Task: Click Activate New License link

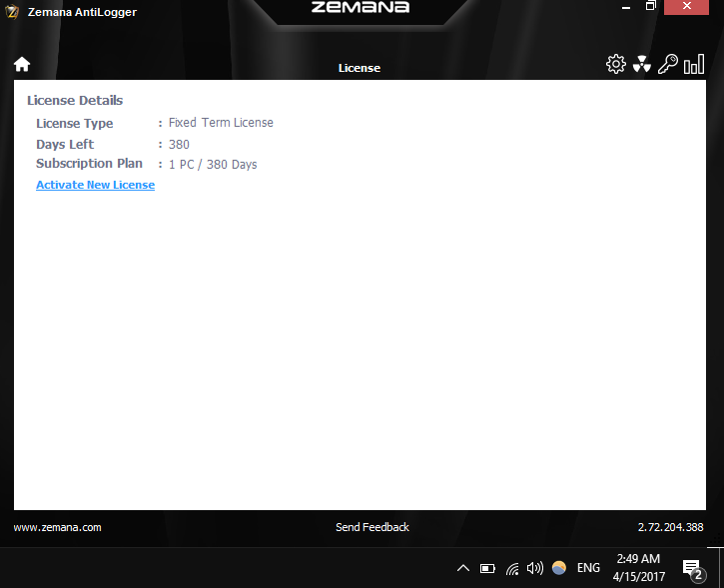Action: click(x=95, y=185)
